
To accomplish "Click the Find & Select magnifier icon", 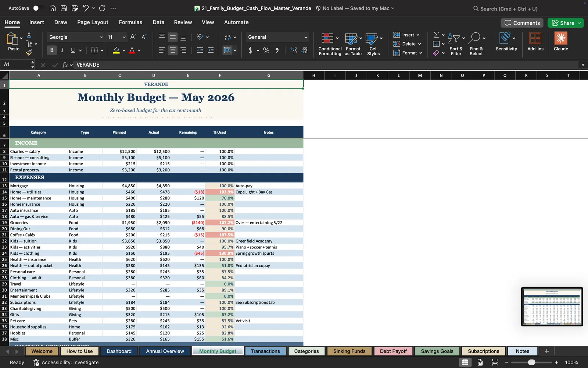I will point(474,38).
